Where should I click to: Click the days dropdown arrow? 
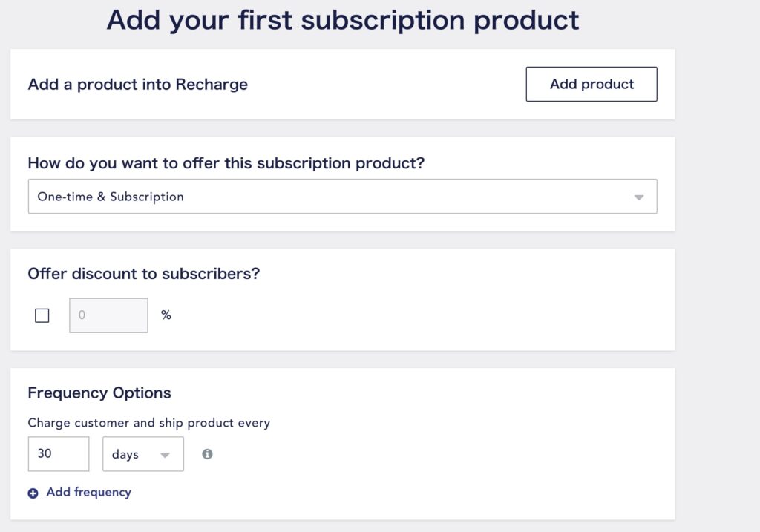pos(165,455)
